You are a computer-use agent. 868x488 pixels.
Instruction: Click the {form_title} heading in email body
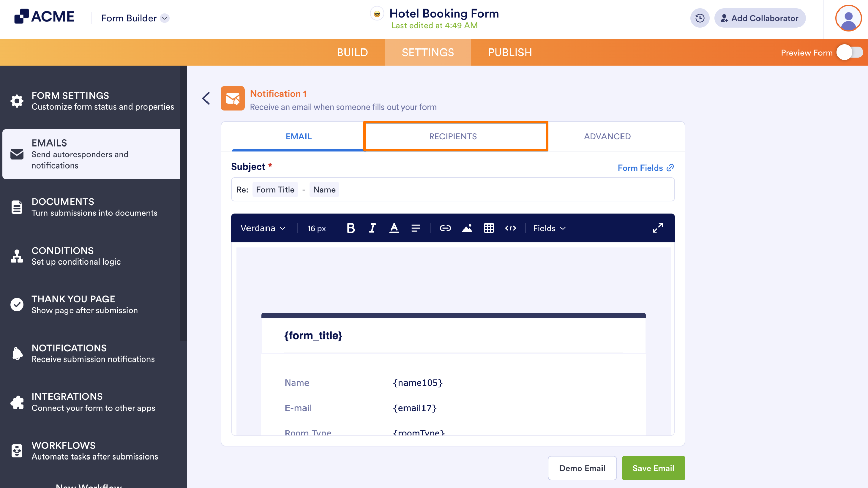[313, 335]
